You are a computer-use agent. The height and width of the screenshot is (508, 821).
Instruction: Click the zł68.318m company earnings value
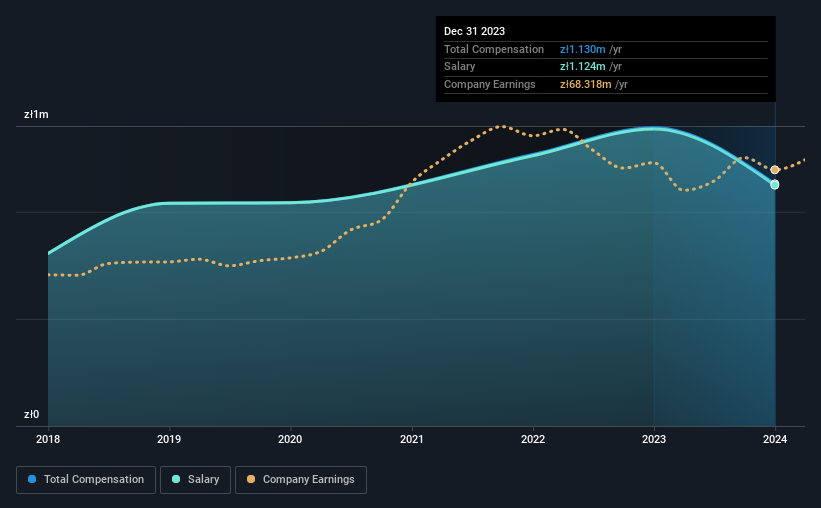[x=585, y=84]
